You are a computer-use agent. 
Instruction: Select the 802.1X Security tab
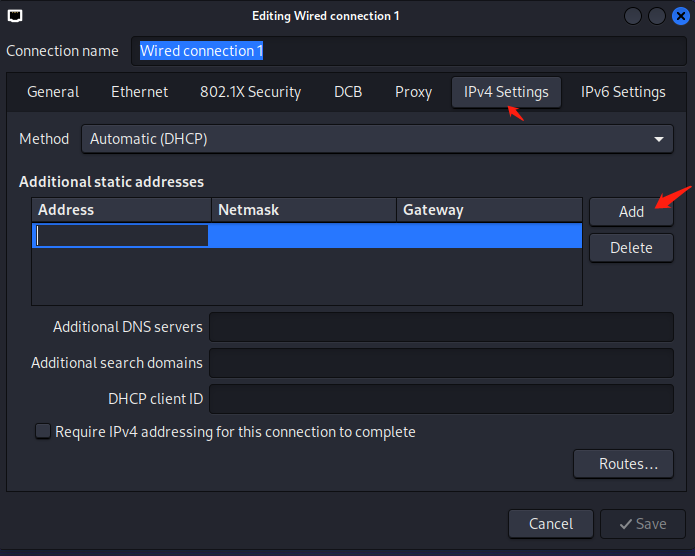pos(250,92)
